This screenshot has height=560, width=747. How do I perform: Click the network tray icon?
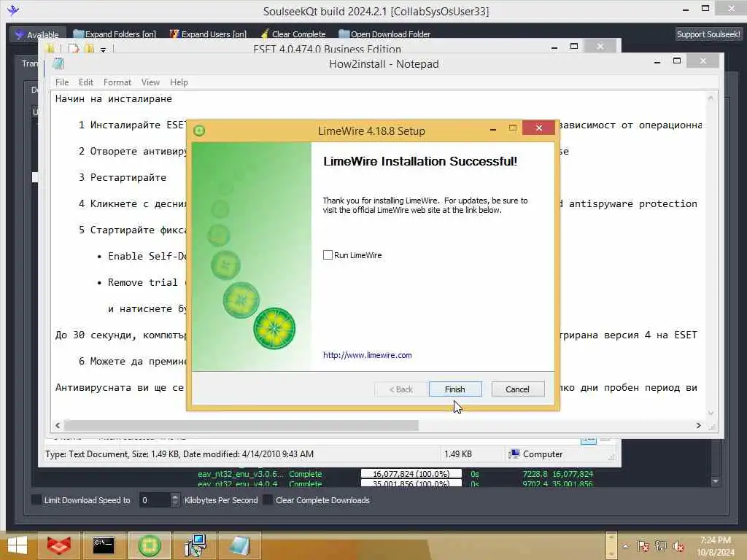click(661, 546)
